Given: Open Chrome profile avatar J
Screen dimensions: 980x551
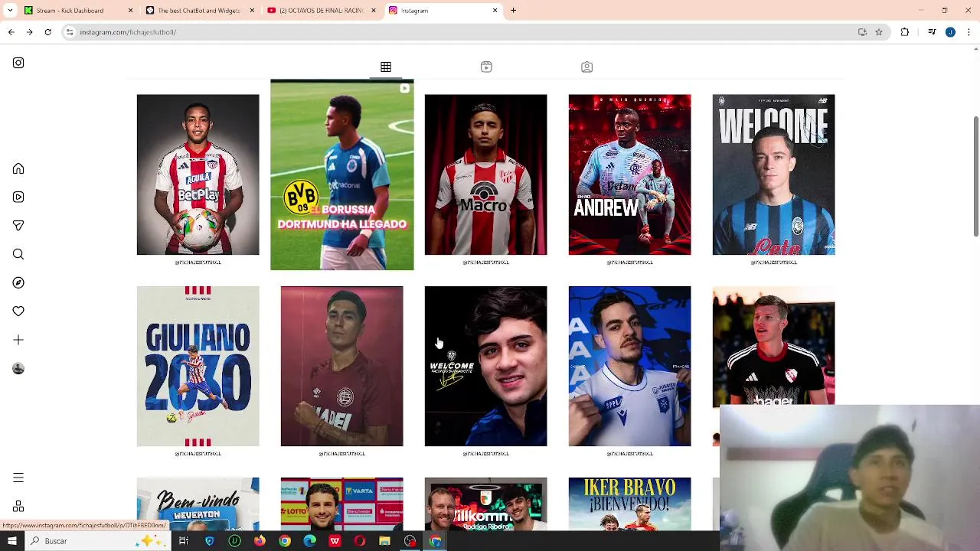Looking at the screenshot, I should [x=950, y=32].
